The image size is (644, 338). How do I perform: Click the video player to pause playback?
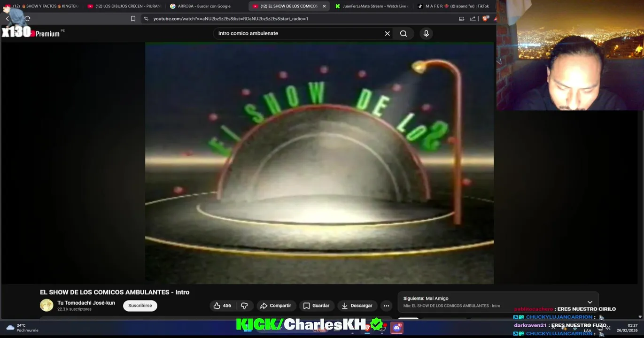coord(319,163)
